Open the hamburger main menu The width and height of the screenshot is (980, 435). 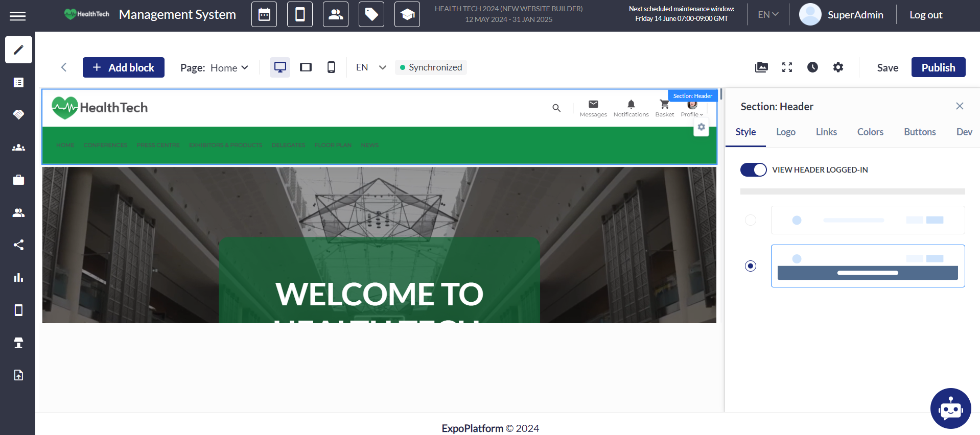(x=17, y=16)
